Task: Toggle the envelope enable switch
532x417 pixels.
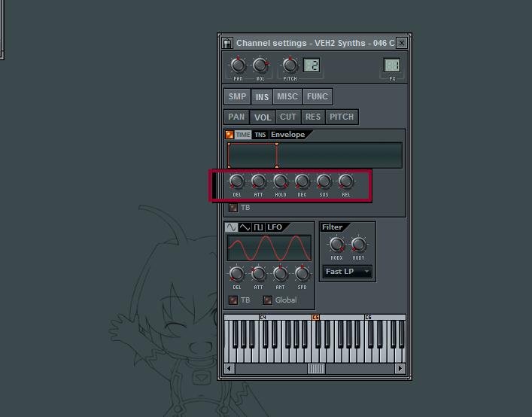Action: pyautogui.click(x=230, y=135)
